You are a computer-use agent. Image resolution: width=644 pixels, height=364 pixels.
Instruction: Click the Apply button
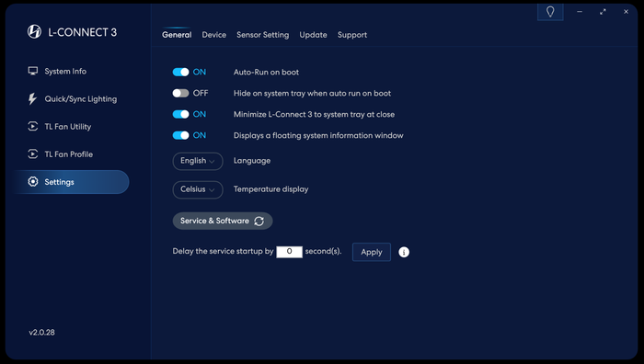tap(372, 252)
